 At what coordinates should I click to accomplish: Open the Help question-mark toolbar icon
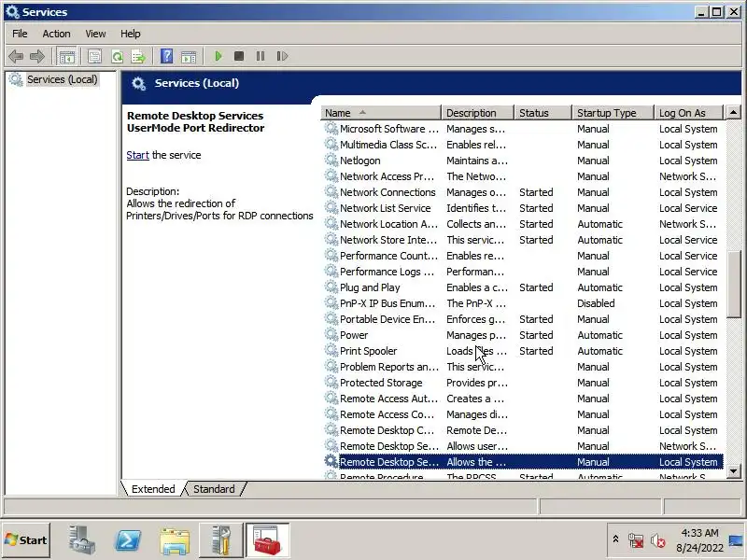(x=166, y=56)
